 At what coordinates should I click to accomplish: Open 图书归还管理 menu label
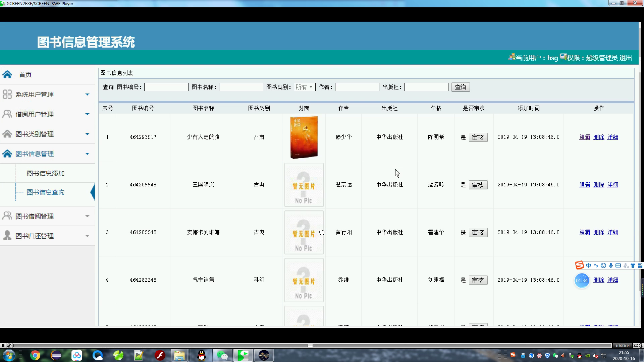tap(35, 236)
